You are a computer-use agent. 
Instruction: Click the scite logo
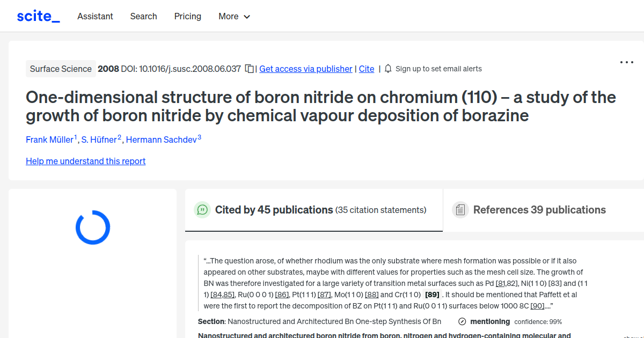point(38,16)
